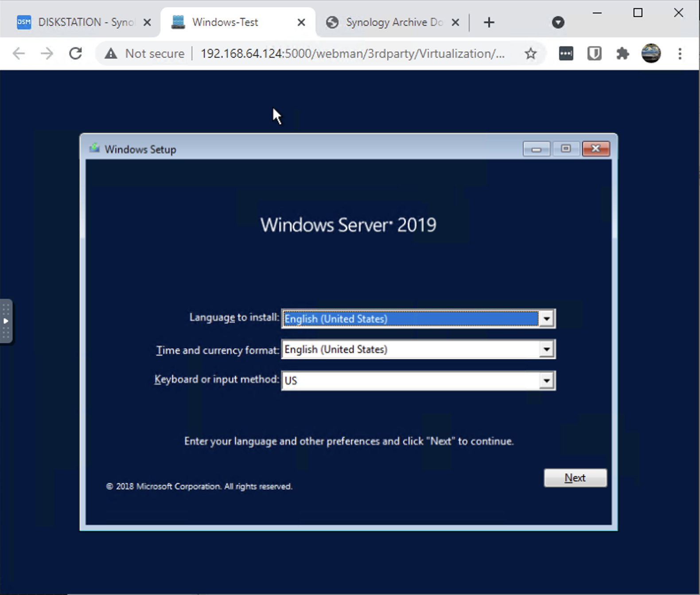
Task: Go back to the previous page
Action: 19,54
